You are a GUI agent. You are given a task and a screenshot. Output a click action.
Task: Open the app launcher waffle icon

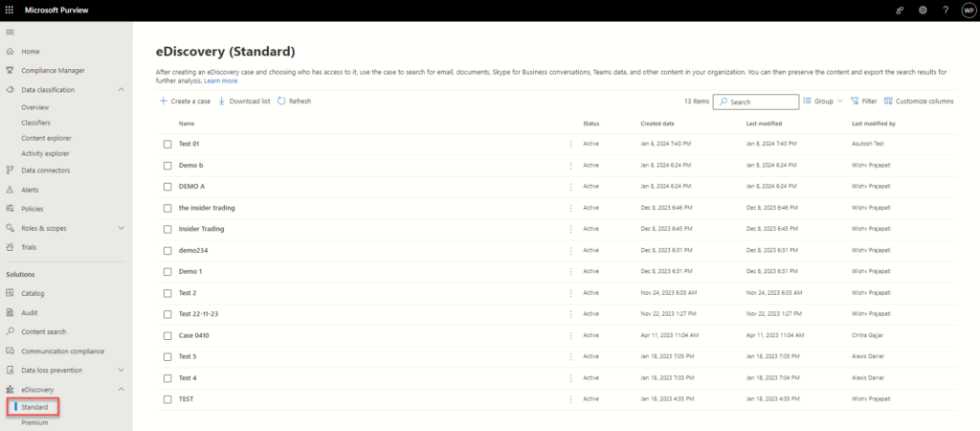10,10
